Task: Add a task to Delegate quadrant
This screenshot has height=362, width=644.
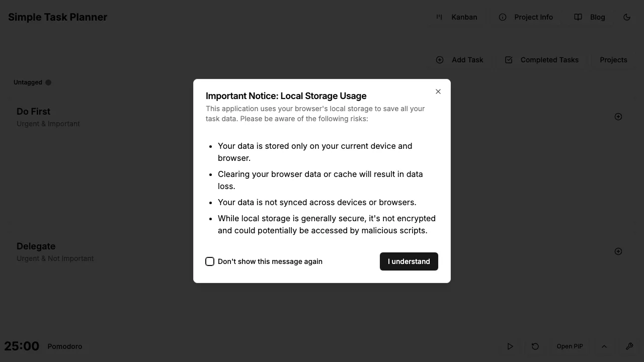Action: pyautogui.click(x=618, y=251)
